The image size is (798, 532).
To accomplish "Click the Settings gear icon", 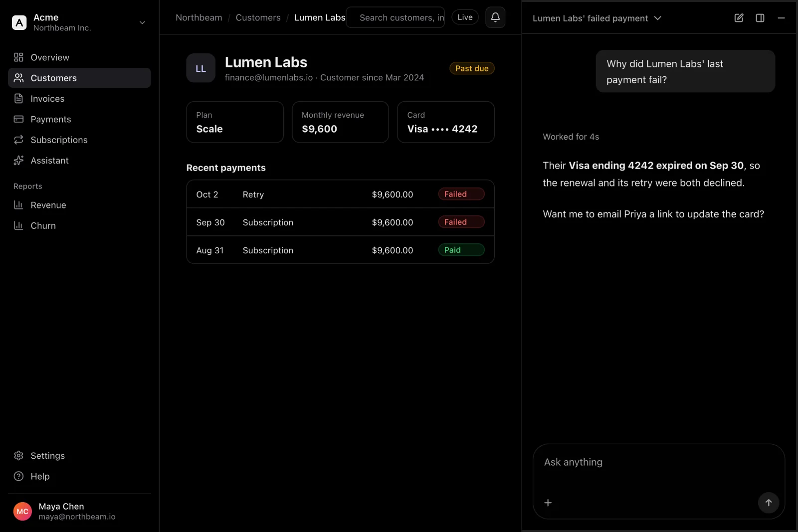I will (18, 456).
